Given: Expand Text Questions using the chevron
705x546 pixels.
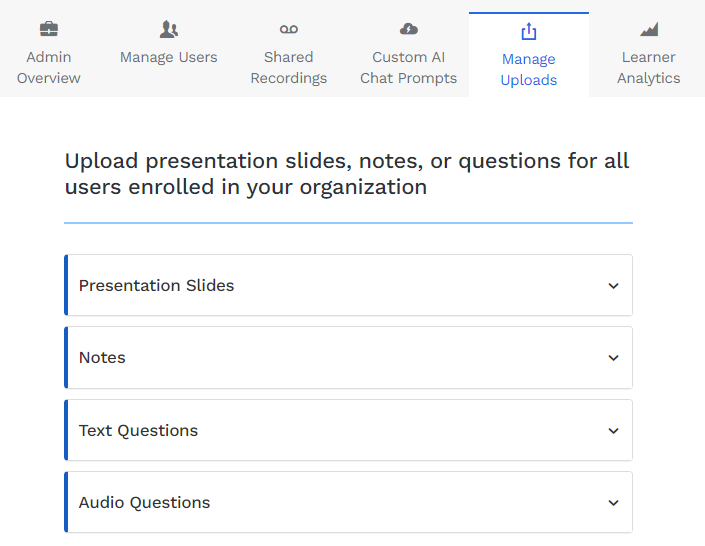Looking at the screenshot, I should tap(613, 430).
